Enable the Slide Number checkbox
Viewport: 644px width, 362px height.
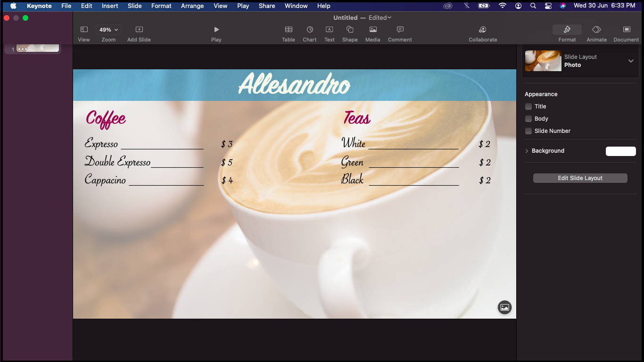pos(528,131)
